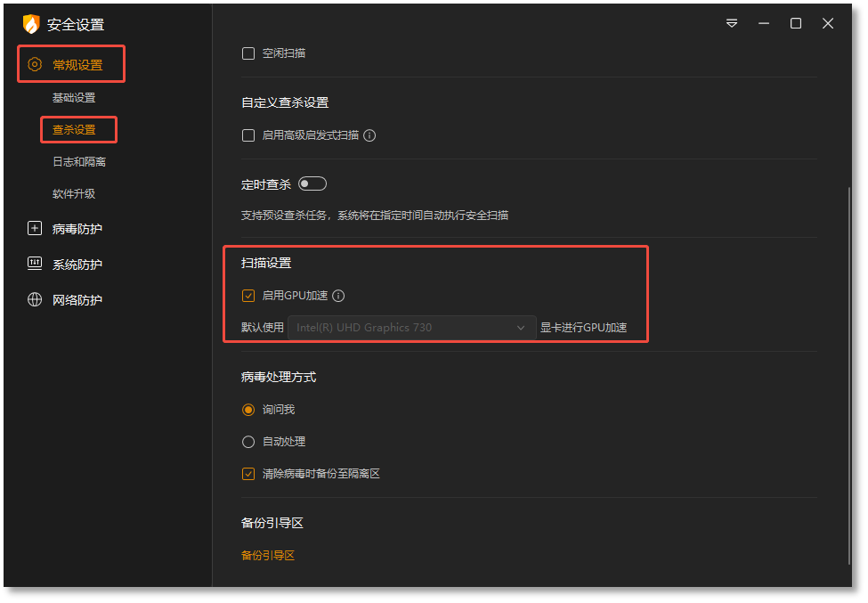This screenshot has width=868, height=603.
Task: Go to 基础设置 subsection
Action: point(74,98)
